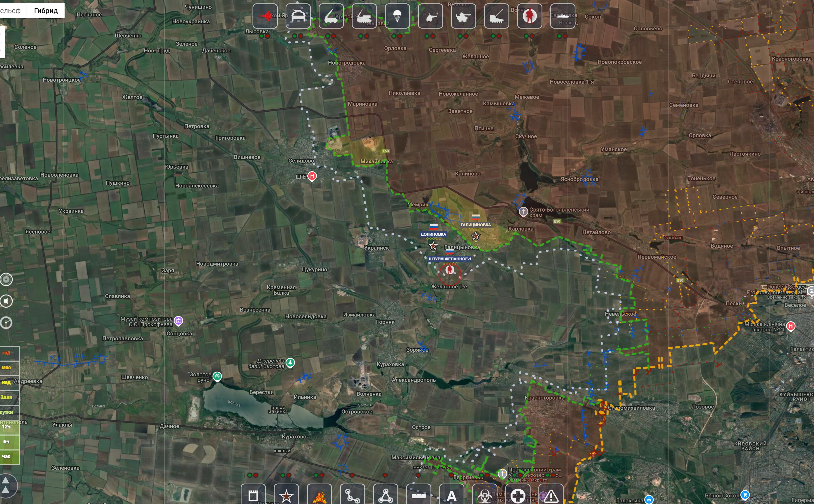814x504 pixels.
Task: Click the ШТУРМ ЖЕЛАННОЕ-1 soldier marker
Action: pos(450,270)
